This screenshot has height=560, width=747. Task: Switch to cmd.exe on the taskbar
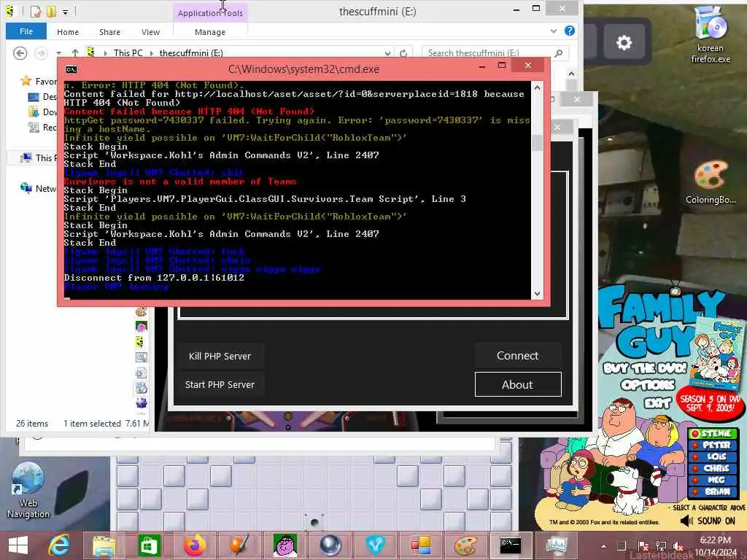pyautogui.click(x=510, y=545)
